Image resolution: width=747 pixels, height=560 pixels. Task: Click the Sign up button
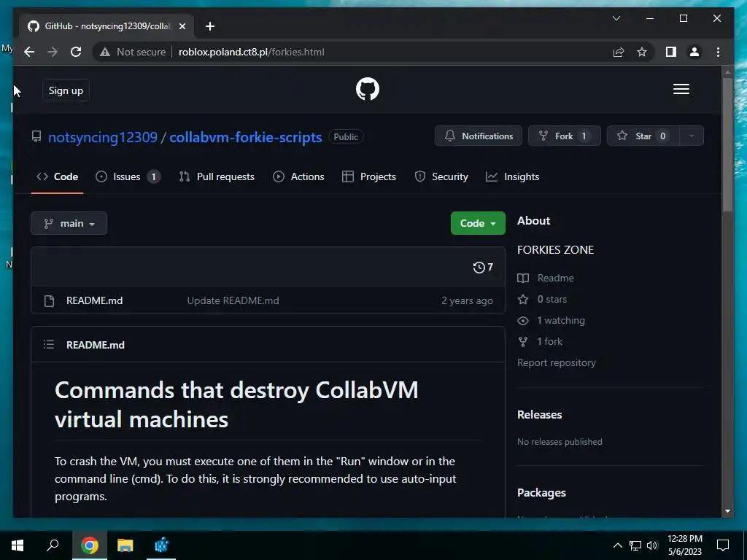[x=66, y=90]
